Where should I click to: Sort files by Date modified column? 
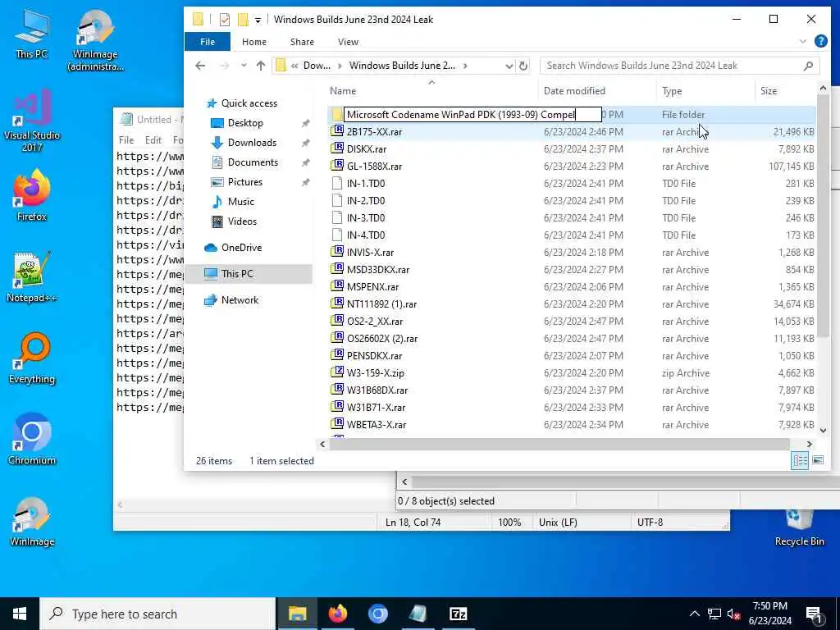click(597, 90)
